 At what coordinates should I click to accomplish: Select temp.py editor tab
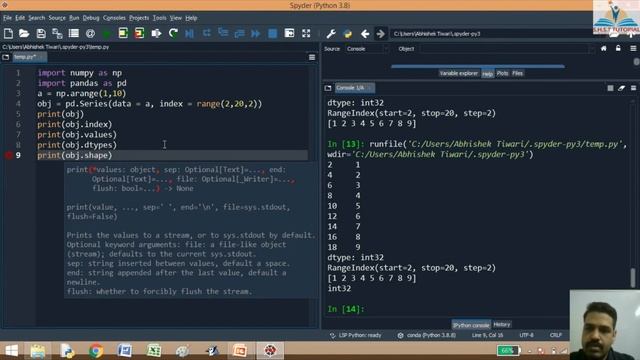coord(29,57)
